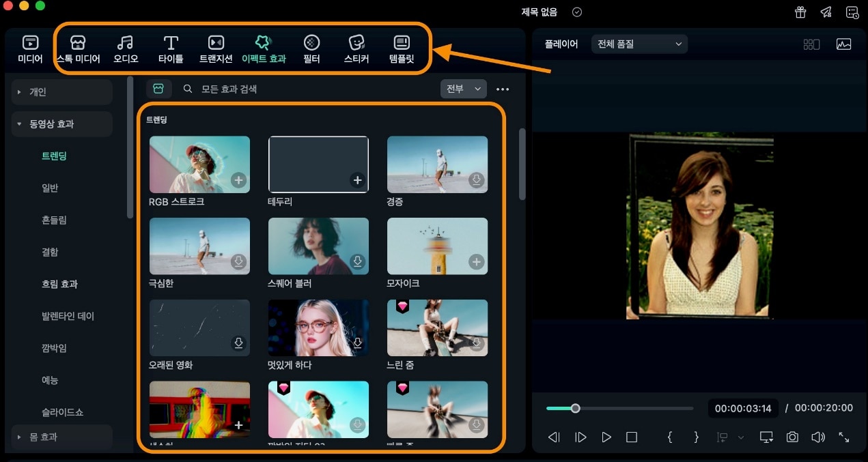
Task: Open the 템플릿 tab
Action: [402, 50]
